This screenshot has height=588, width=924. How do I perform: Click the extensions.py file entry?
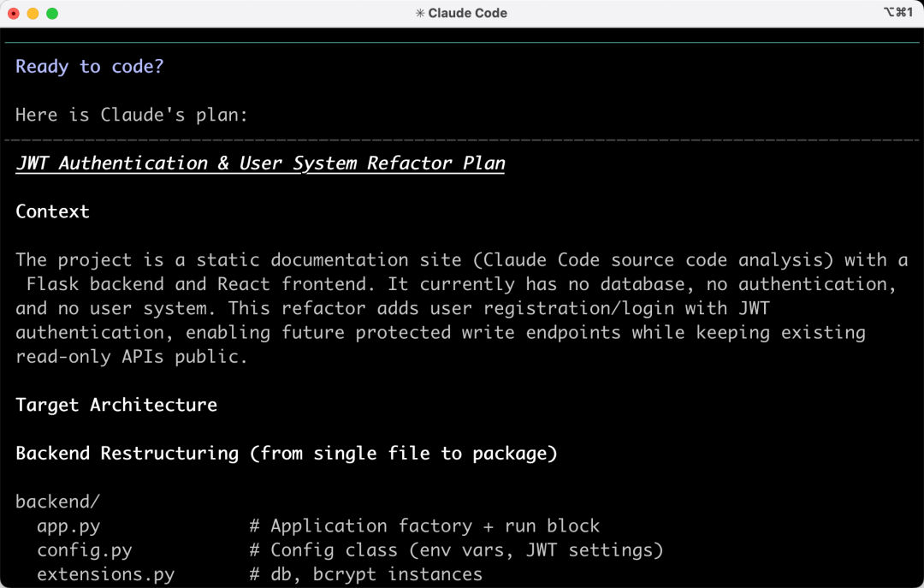[105, 573]
